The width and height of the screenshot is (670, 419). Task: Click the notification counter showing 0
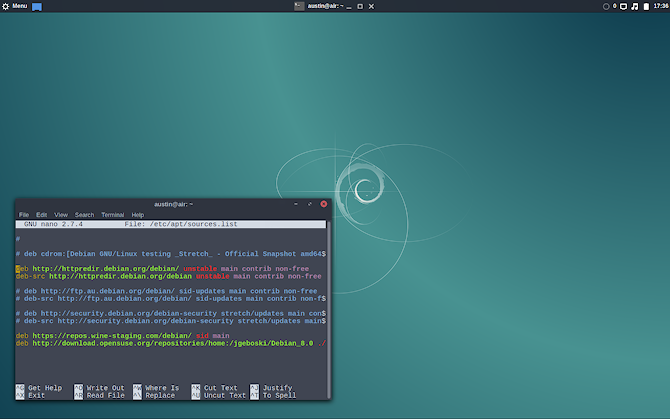coord(614,6)
